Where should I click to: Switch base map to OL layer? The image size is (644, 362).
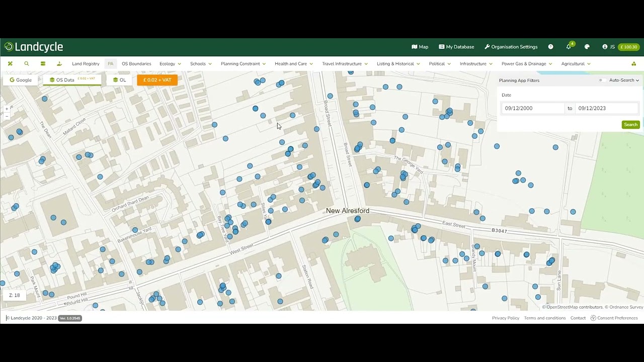click(119, 80)
